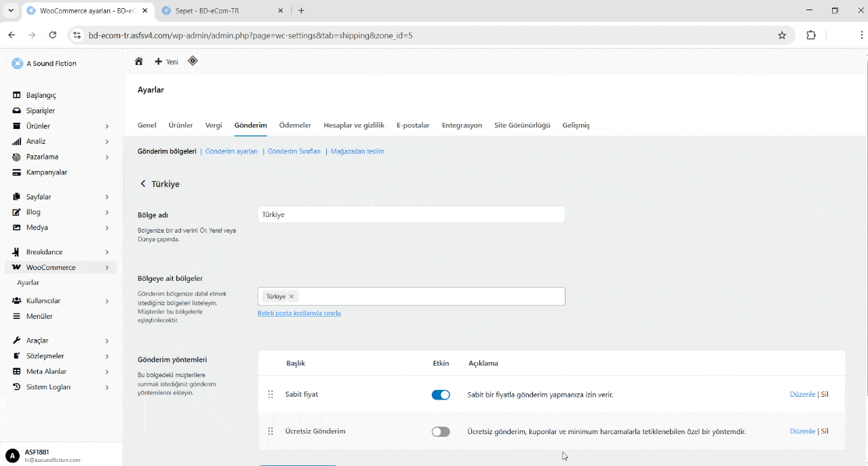Open Sistem Logları from the sidebar
The height and width of the screenshot is (466, 868).
16,387
